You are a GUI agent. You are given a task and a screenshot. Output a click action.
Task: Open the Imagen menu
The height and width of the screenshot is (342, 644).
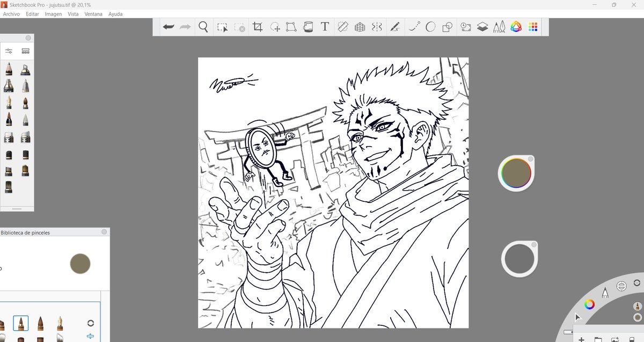click(x=53, y=14)
